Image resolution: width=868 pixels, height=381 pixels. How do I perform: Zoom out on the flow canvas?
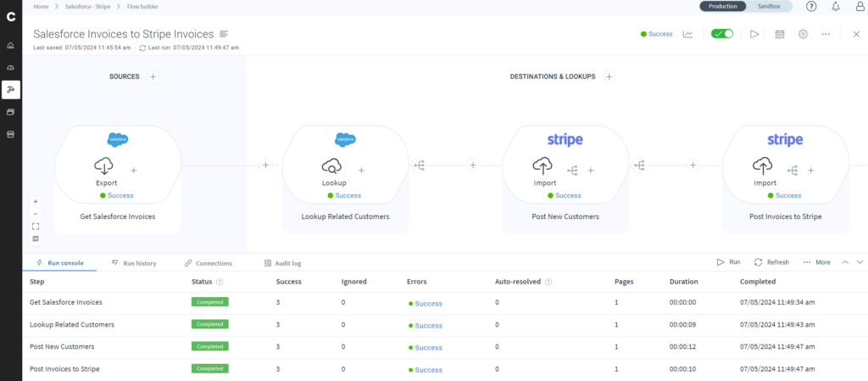pyautogui.click(x=36, y=214)
